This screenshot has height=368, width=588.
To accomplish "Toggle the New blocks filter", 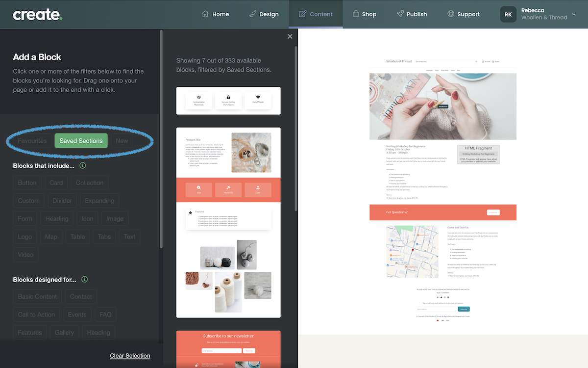I will (x=122, y=141).
